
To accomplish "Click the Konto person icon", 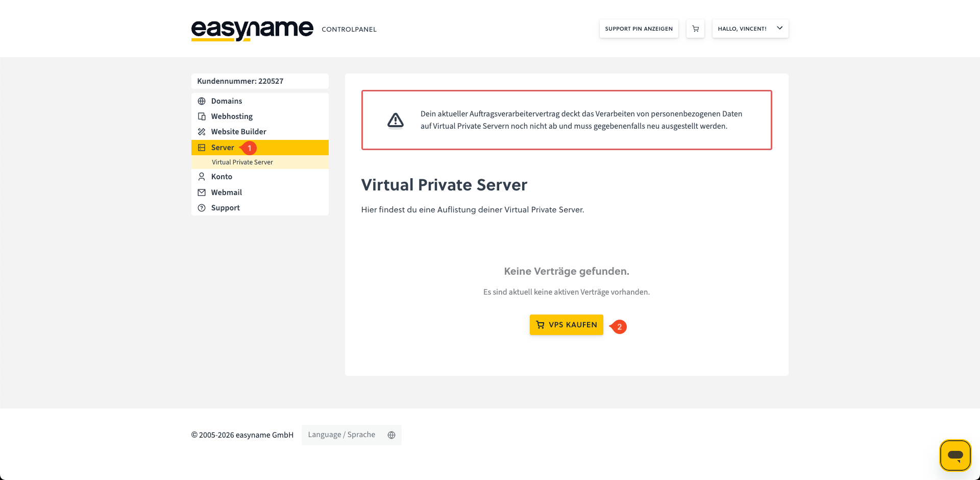I will click(202, 177).
